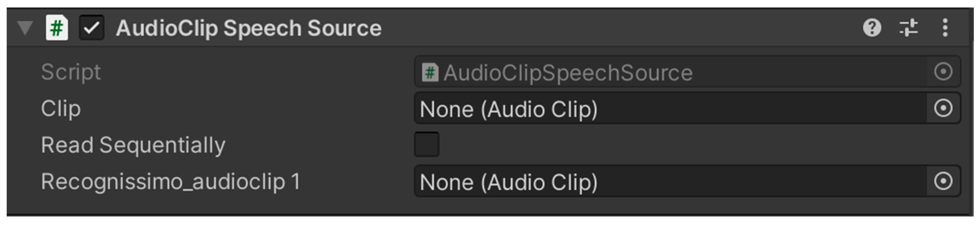Click the C# script icon in header
Viewport: 980px width, 225px height.
(x=57, y=28)
